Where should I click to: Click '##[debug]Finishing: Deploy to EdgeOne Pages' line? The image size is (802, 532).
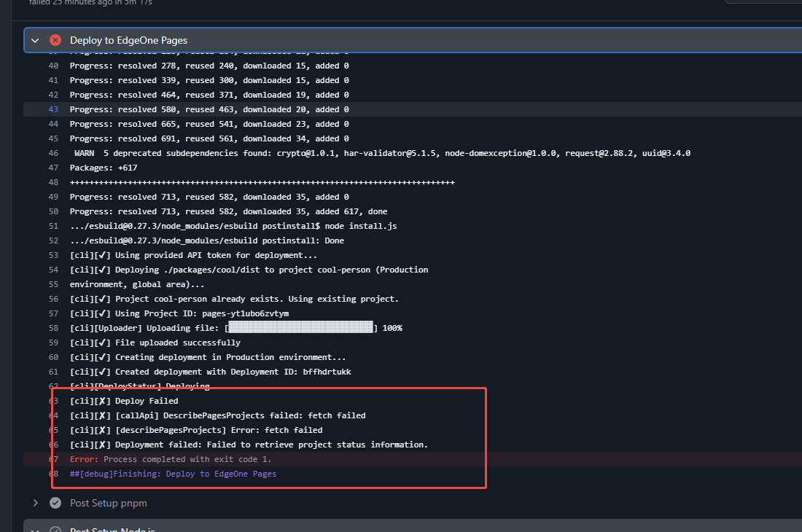173,474
